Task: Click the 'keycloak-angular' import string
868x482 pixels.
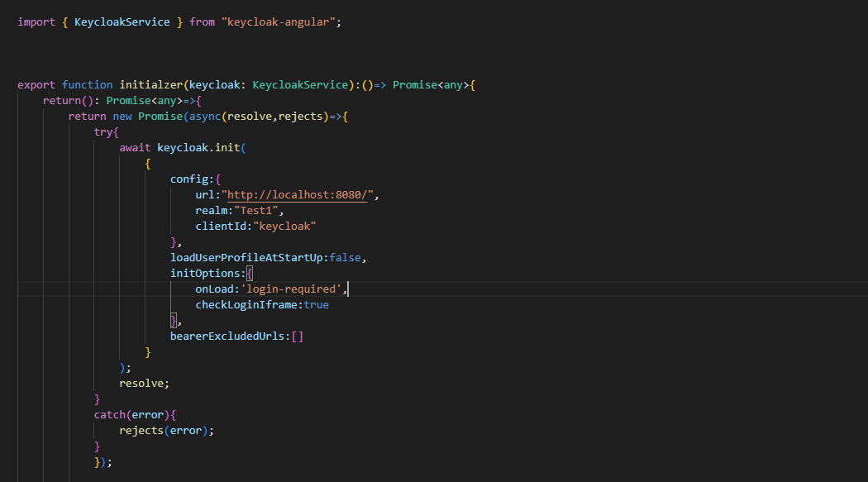Action: [x=279, y=22]
